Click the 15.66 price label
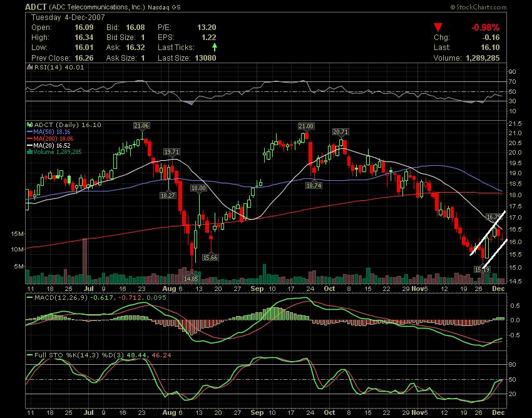The height and width of the screenshot is (418, 532). coord(210,258)
